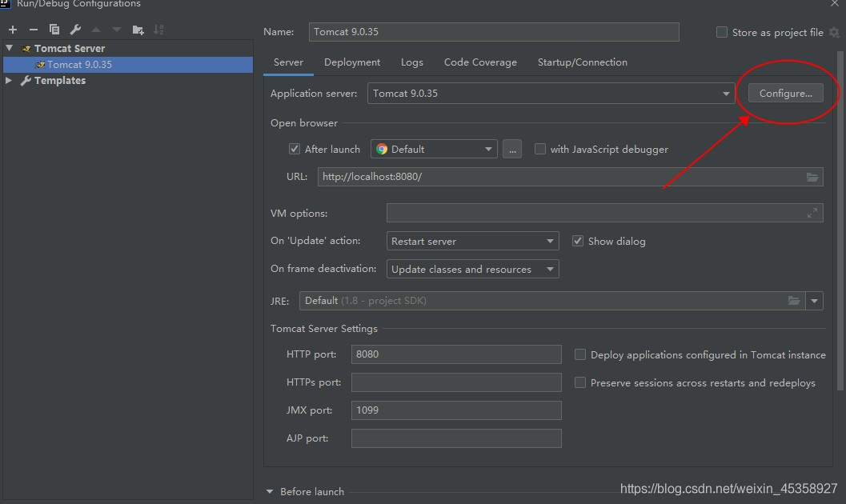Open the Application server dropdown
The height and width of the screenshot is (504, 846).
(551, 94)
